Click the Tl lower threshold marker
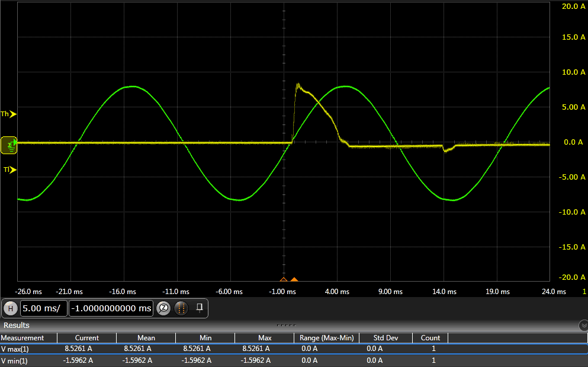 point(9,170)
